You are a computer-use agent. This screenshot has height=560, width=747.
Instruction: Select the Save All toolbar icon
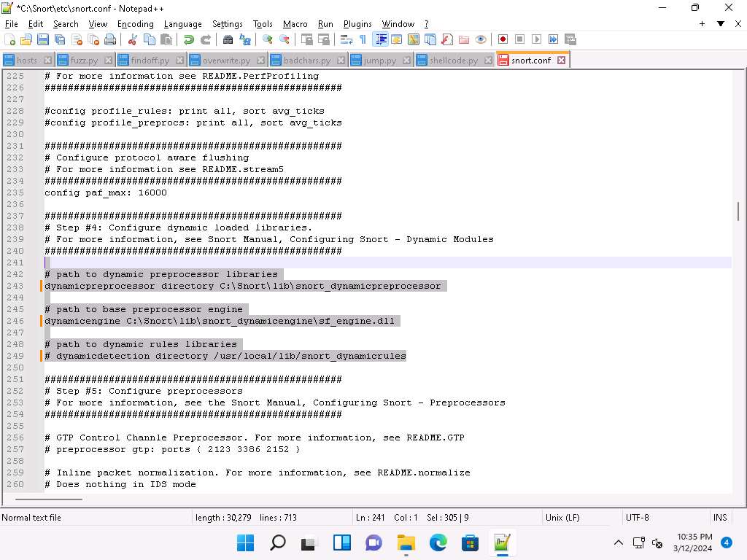click(x=58, y=39)
